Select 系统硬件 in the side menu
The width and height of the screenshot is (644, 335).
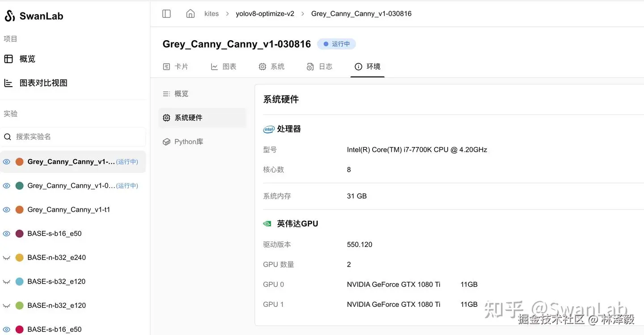pos(202,118)
